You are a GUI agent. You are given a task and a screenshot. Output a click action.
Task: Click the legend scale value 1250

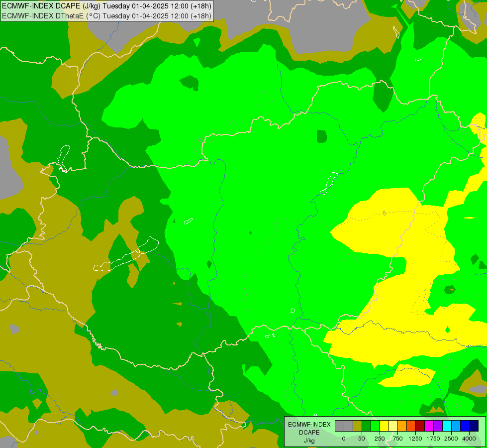tap(415, 439)
